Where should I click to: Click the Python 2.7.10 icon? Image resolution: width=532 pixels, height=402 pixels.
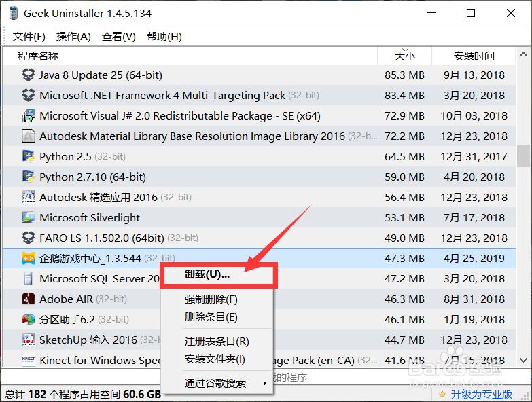(x=28, y=177)
